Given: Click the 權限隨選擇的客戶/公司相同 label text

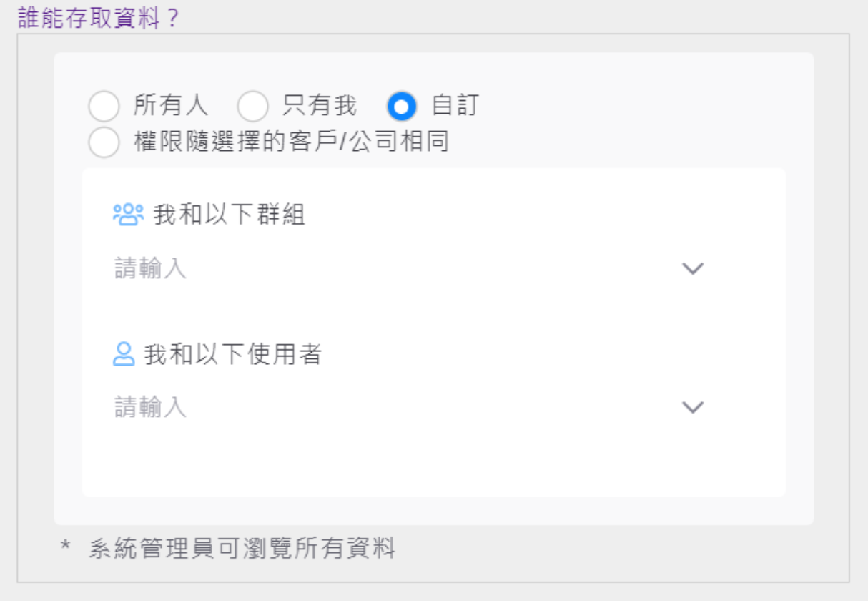Looking at the screenshot, I should click(x=292, y=141).
